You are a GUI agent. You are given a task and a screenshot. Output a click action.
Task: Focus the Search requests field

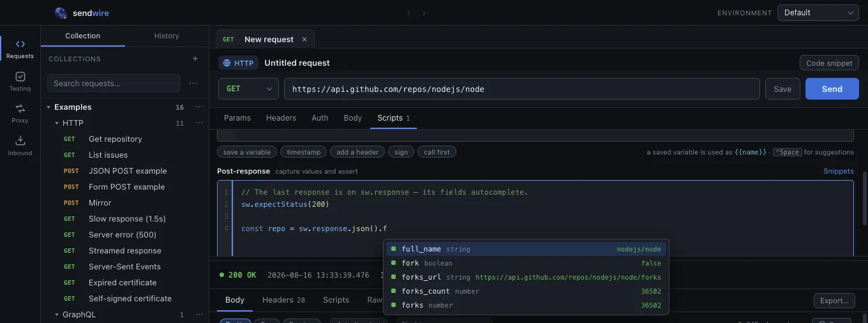click(114, 83)
